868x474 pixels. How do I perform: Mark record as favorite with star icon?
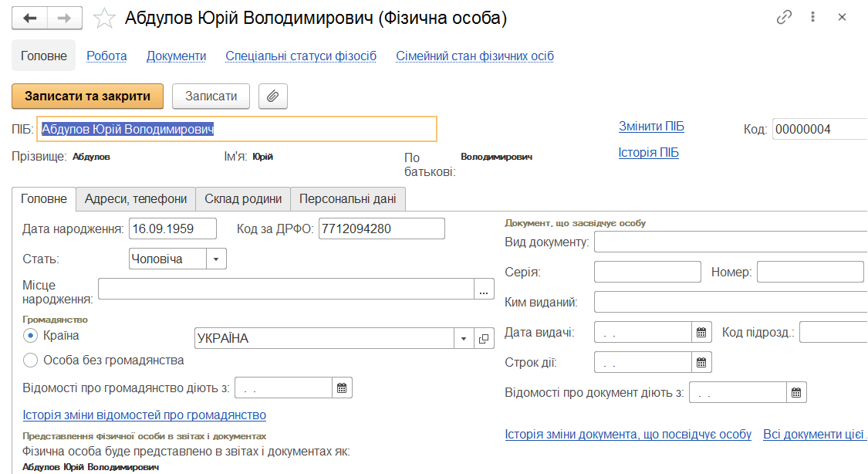point(104,19)
